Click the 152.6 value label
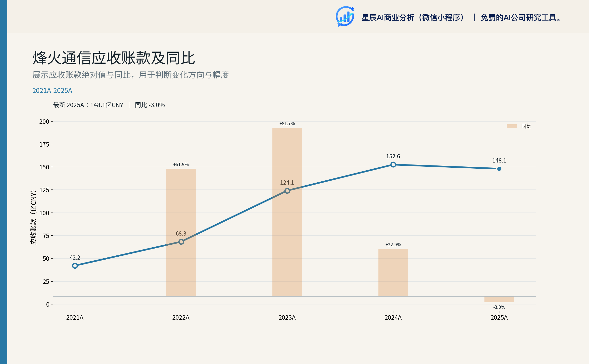This screenshot has height=364, width=589. (x=393, y=156)
